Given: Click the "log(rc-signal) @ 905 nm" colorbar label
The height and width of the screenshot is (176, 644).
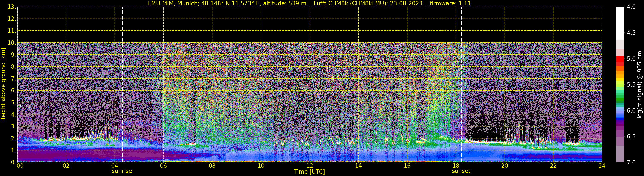Looking at the screenshot, I should click(x=640, y=85).
